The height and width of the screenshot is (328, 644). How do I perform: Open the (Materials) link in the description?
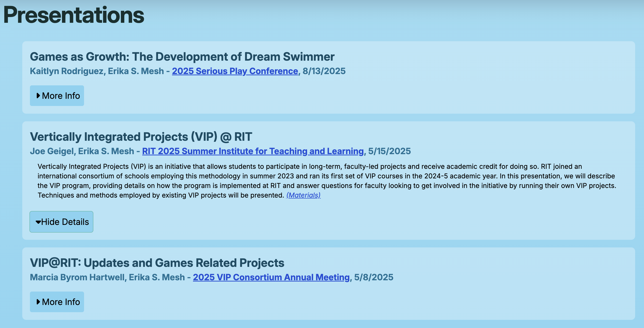click(x=303, y=195)
